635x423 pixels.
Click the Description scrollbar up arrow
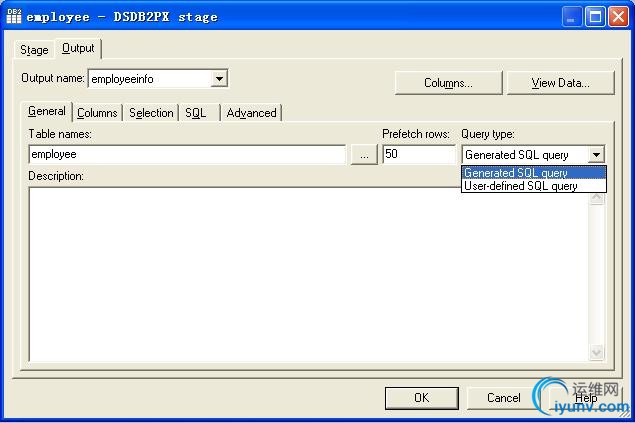[x=597, y=198]
